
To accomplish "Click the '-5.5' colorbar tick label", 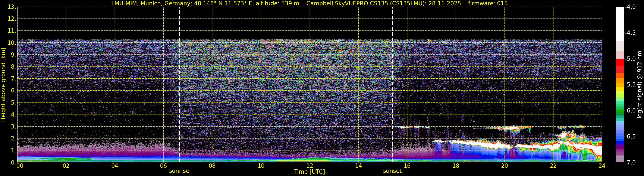I will pyautogui.click(x=630, y=85).
